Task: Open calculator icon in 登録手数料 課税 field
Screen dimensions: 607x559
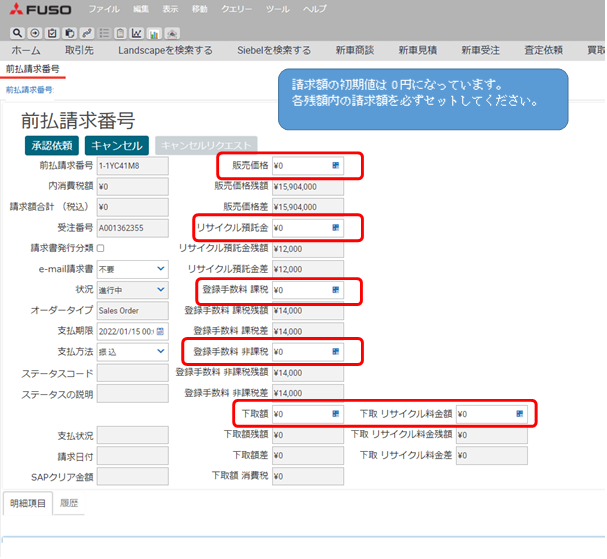Action: 336,290
